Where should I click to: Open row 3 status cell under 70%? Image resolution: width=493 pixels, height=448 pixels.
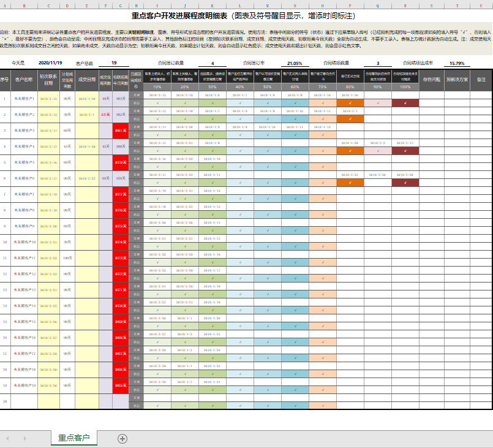coord(323,135)
